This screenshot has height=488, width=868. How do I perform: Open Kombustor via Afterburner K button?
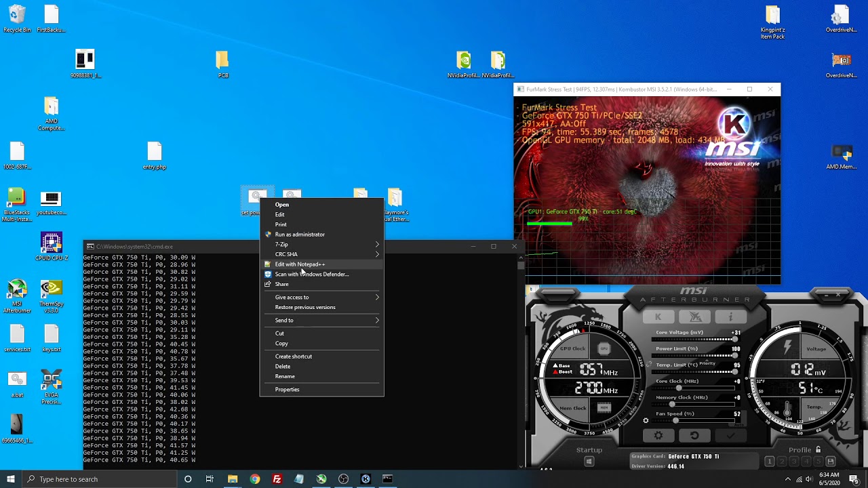(x=658, y=317)
